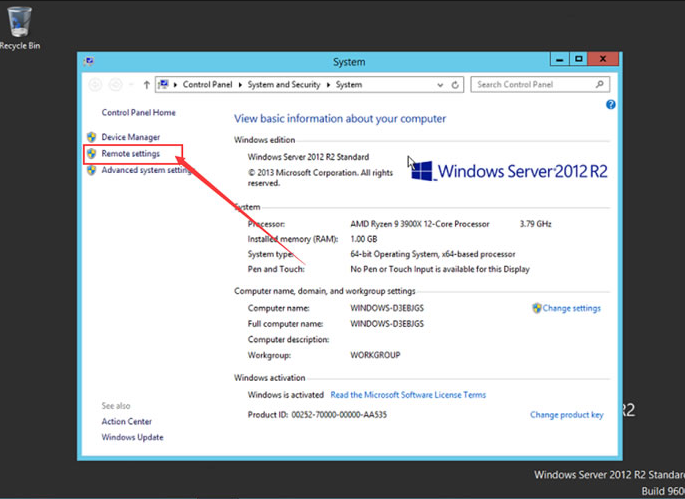Click the Refresh button in address bar
This screenshot has height=499, width=685.
[x=455, y=85]
